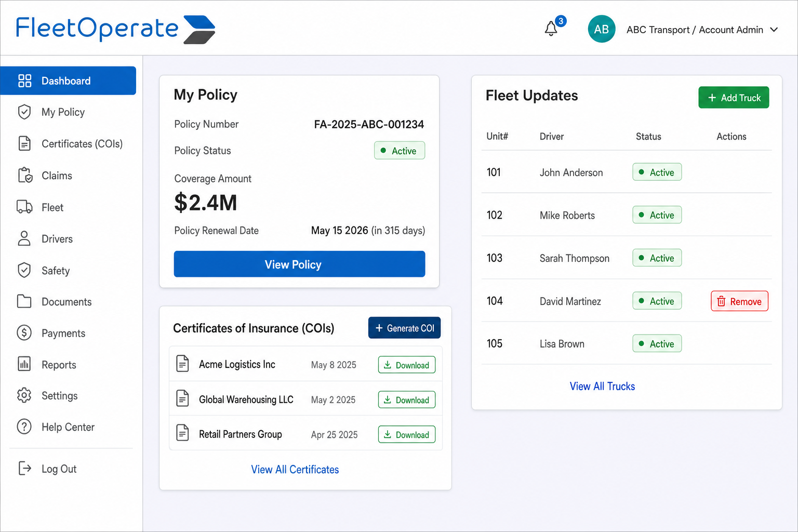
Task: Click John Anderson's Active status badge
Action: (x=657, y=172)
